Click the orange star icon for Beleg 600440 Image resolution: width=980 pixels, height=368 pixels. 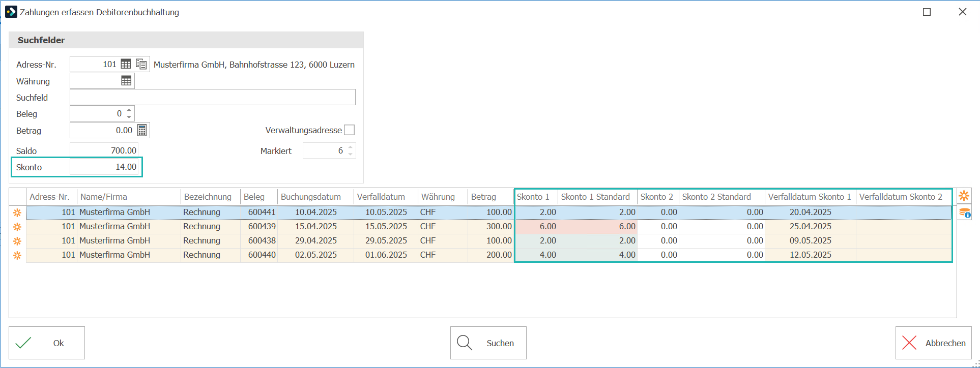17,255
